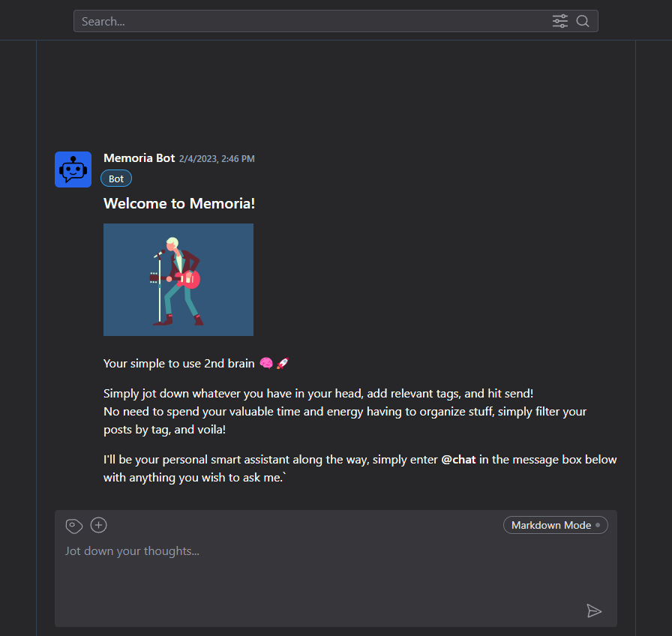Click the 'Welcome to Memoria!' heading
The width and height of the screenshot is (672, 636).
[x=179, y=203]
